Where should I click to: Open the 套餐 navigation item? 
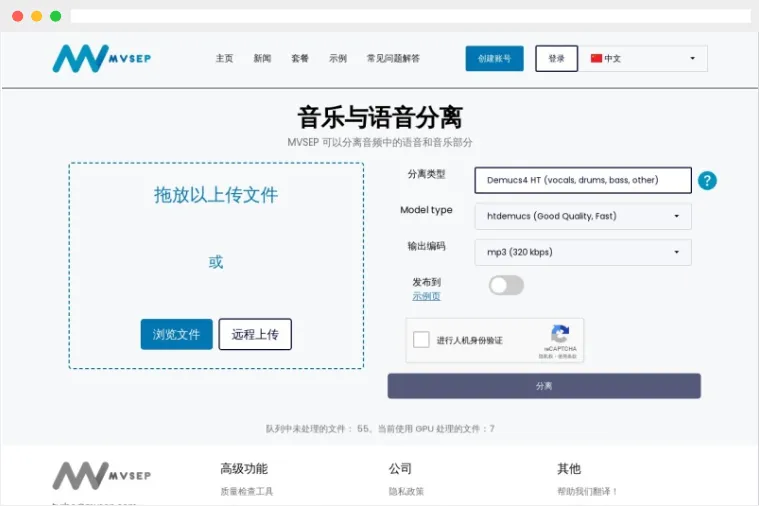(300, 59)
